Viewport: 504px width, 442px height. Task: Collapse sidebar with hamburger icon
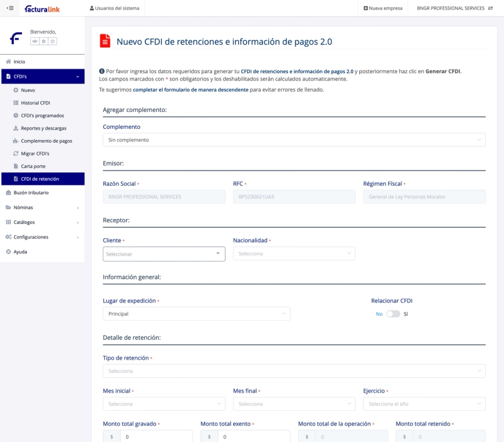10,8
